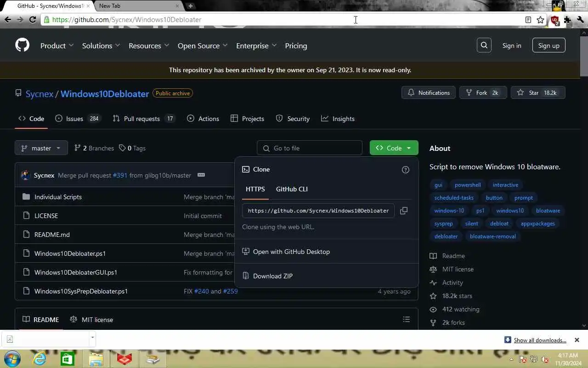Expand the Open Source menu
Viewport: 588px width, 368px height.
click(203, 46)
